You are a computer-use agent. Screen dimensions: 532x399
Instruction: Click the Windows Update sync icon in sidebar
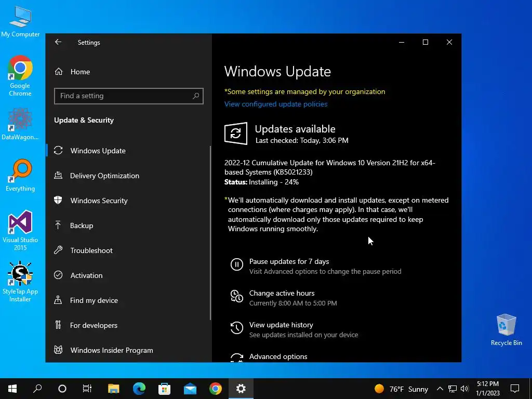[58, 150]
